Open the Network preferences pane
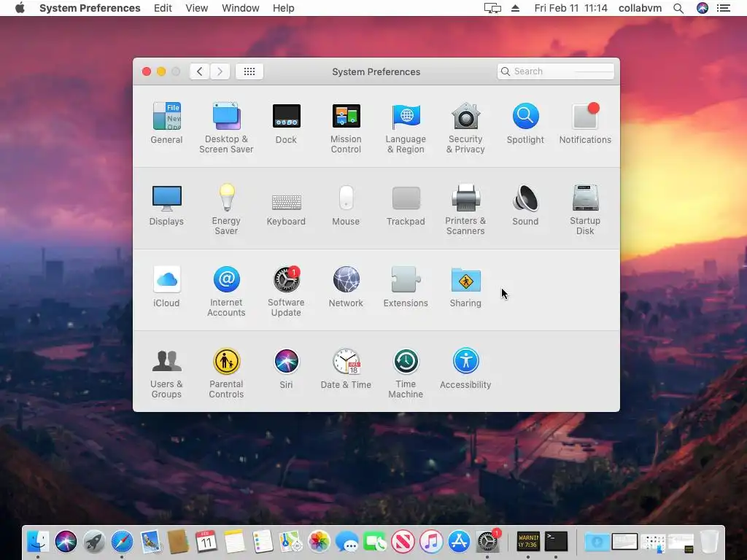Screen dimensions: 747x560 (346, 287)
